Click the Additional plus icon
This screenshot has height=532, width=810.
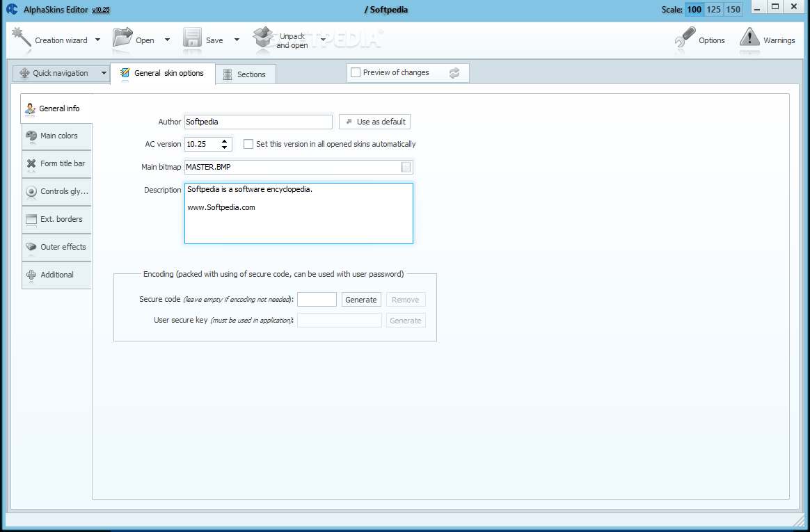pos(31,275)
